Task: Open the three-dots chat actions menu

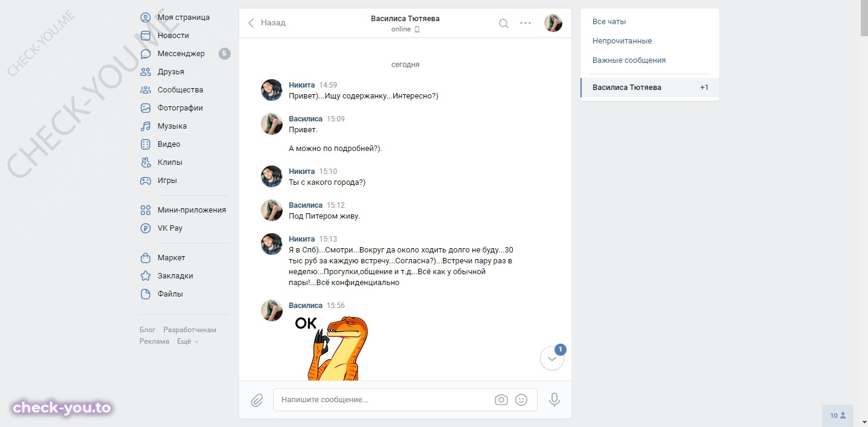Action: pyautogui.click(x=526, y=24)
